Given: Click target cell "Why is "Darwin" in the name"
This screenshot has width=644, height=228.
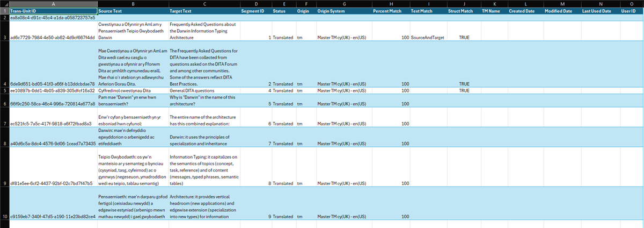Looking at the screenshot, I should [204, 101].
